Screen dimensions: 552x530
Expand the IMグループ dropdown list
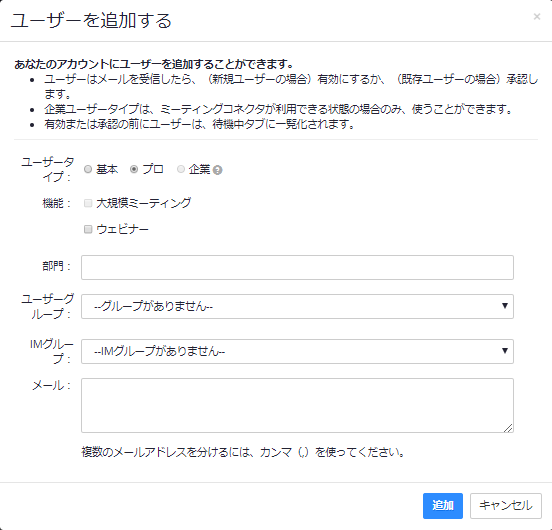(x=297, y=351)
